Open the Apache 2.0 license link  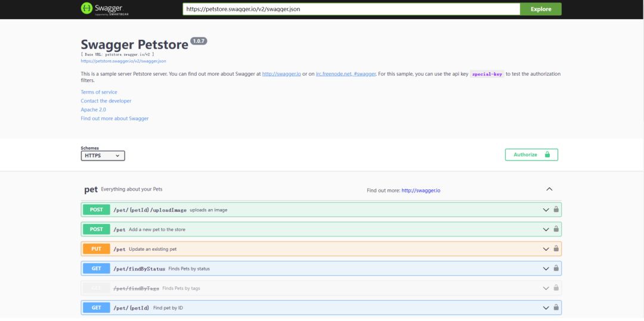point(93,110)
